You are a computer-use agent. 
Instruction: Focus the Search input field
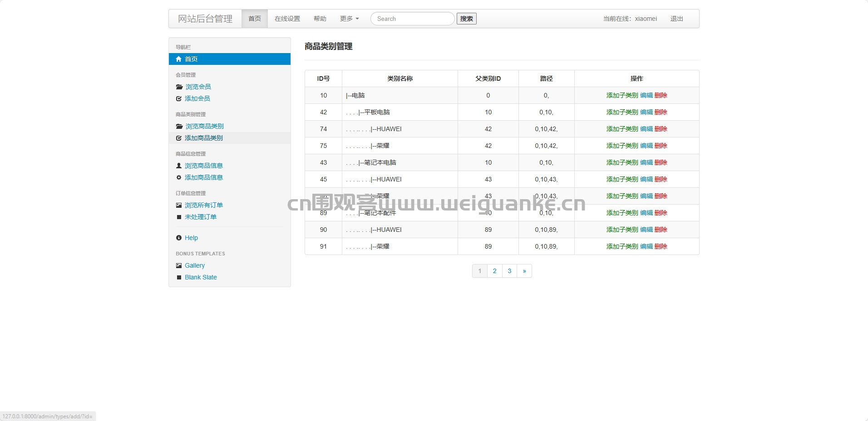(x=413, y=19)
